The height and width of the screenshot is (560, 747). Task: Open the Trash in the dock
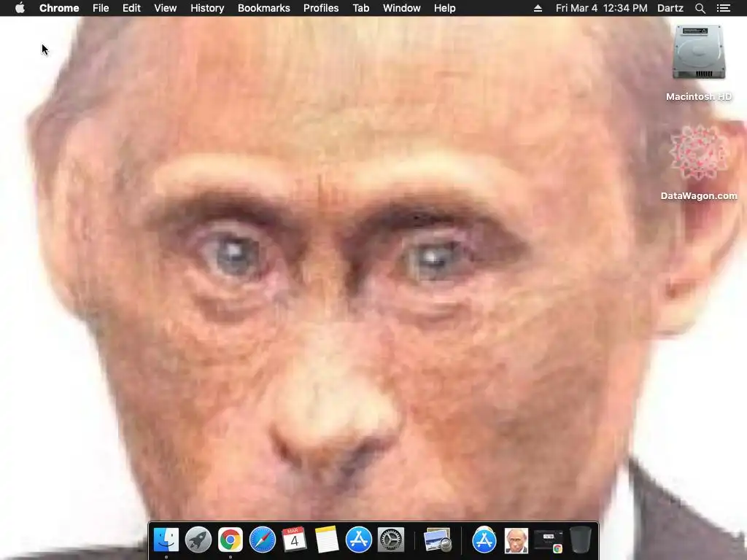click(x=581, y=540)
